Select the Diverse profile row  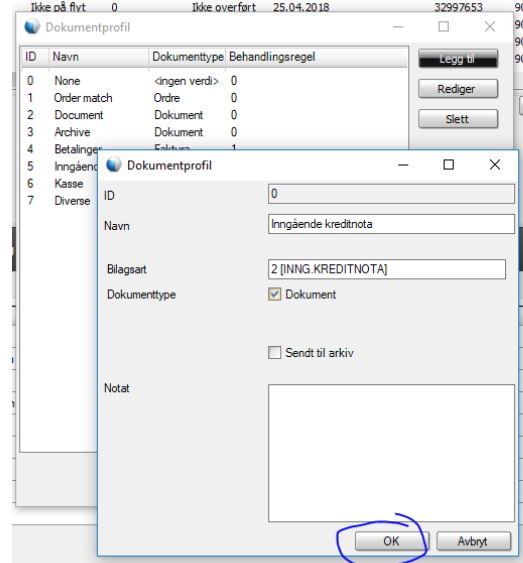coord(60,200)
